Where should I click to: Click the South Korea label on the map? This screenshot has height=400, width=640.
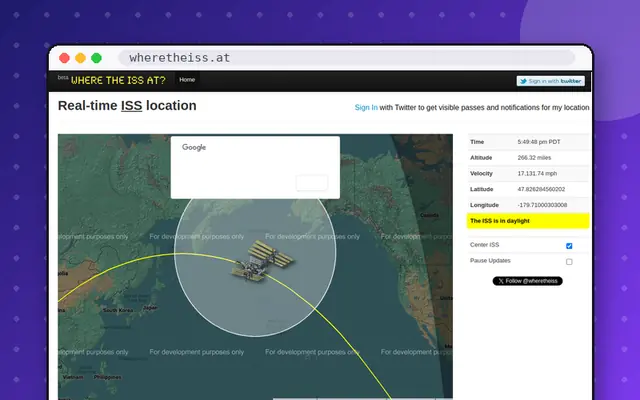click(x=118, y=310)
